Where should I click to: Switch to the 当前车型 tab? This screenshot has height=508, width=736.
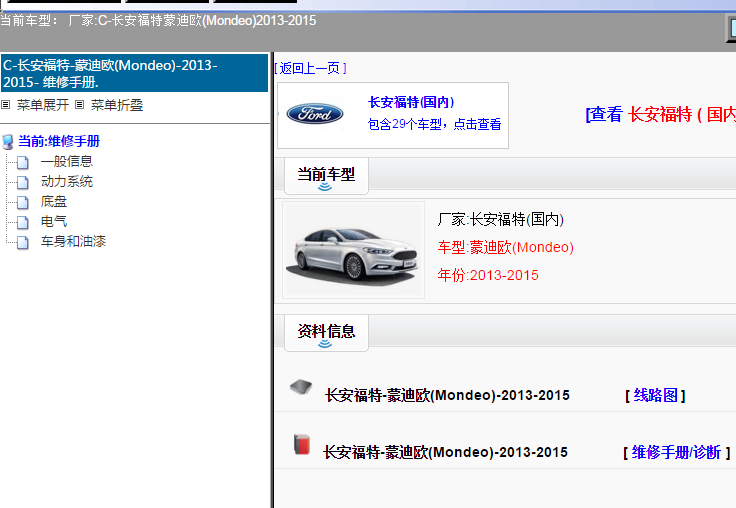(x=326, y=176)
